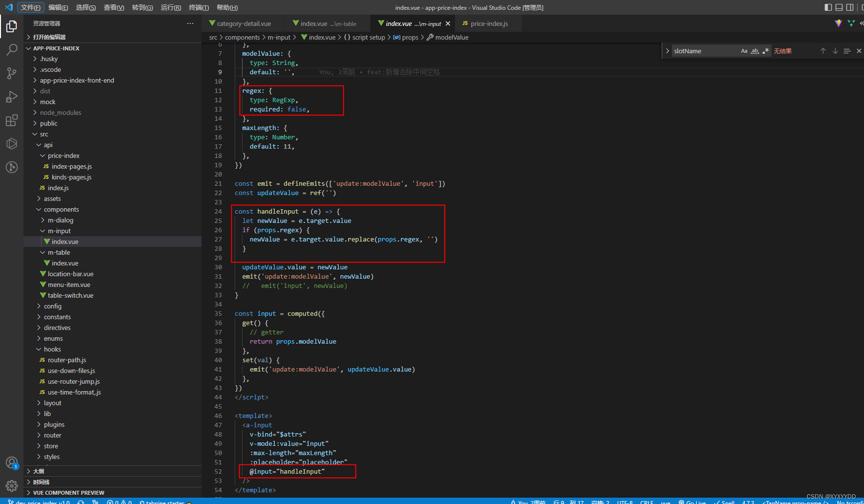
Task: Click the explorer more actions ellipsis
Action: point(190,23)
